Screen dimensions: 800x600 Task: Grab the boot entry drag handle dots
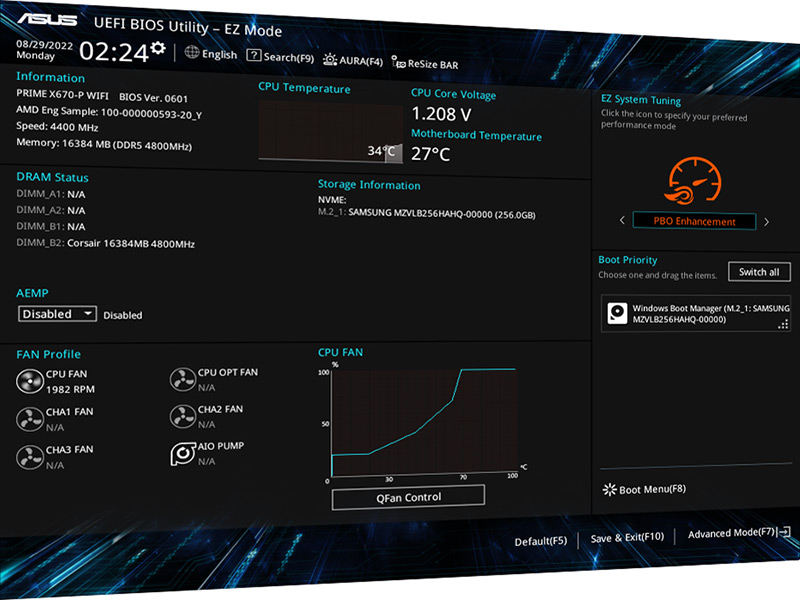tap(784, 324)
